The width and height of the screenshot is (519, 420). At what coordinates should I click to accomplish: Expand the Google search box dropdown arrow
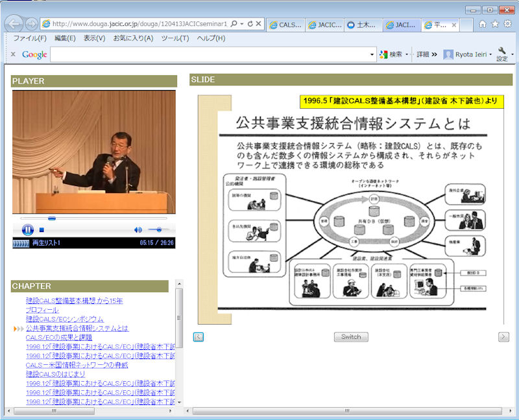(x=372, y=54)
